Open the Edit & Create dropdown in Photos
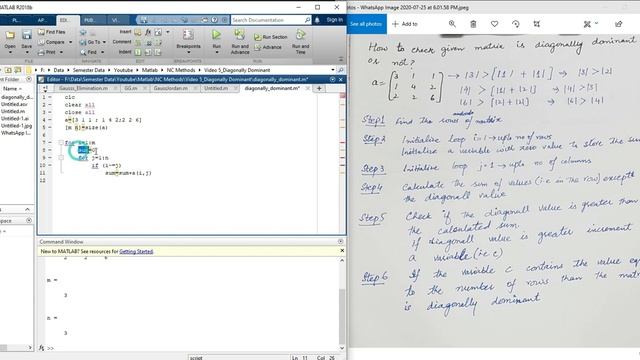The image size is (640, 360). [x=590, y=24]
